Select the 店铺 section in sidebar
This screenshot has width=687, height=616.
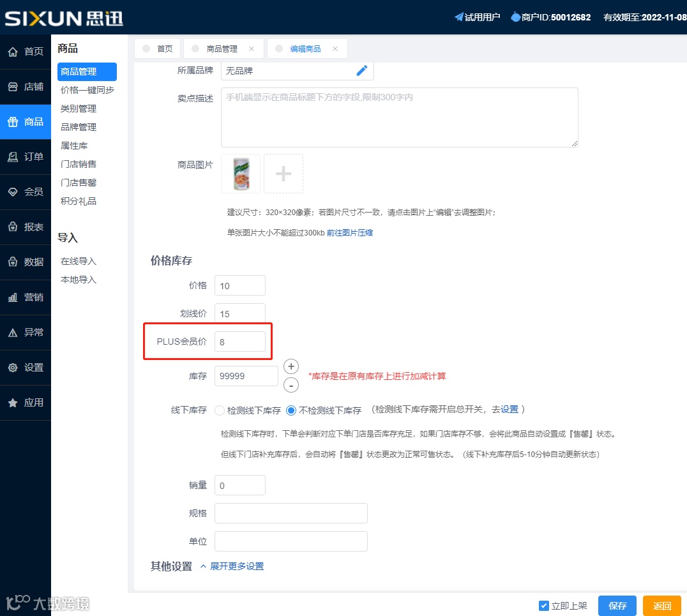tap(26, 87)
